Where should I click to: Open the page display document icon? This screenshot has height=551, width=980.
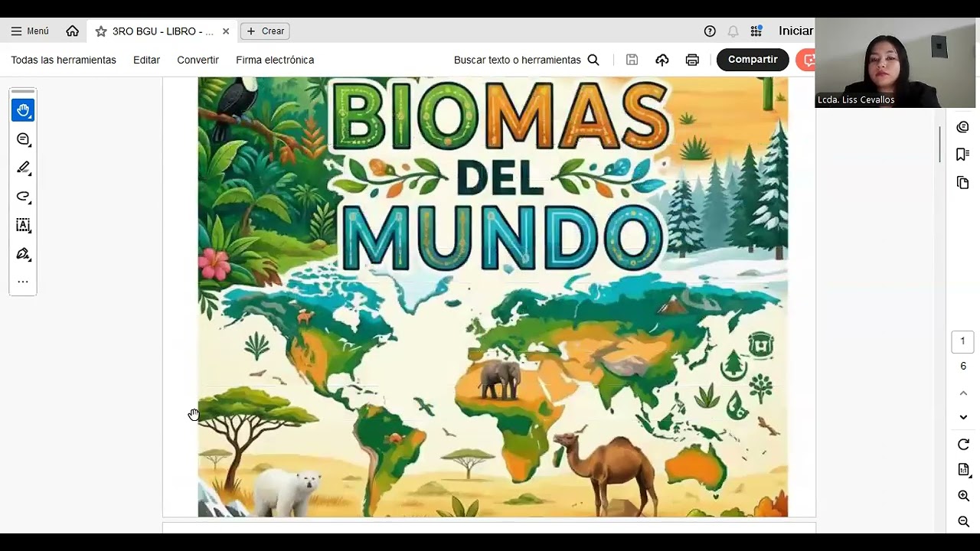(x=963, y=470)
